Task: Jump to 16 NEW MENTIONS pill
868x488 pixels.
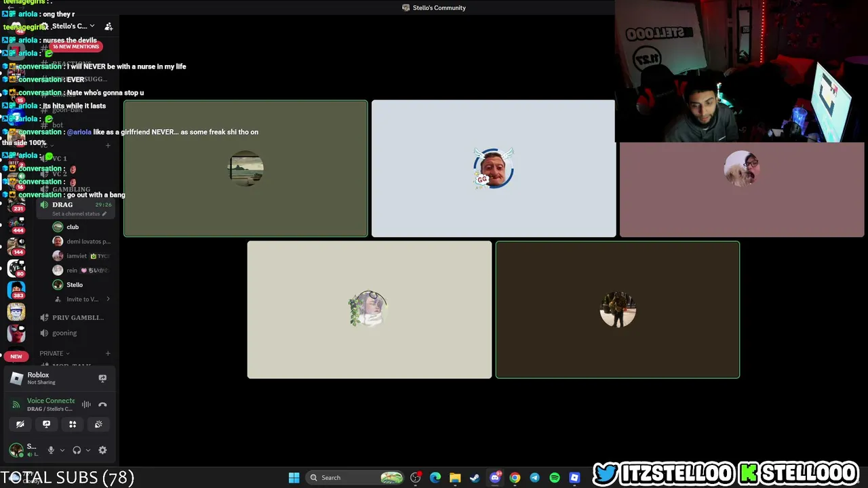Action: [x=75, y=47]
